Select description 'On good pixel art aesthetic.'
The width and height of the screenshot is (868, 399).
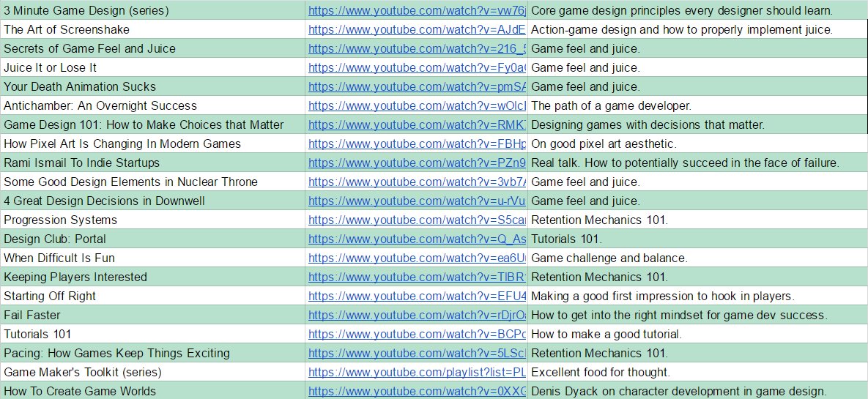[697, 144]
